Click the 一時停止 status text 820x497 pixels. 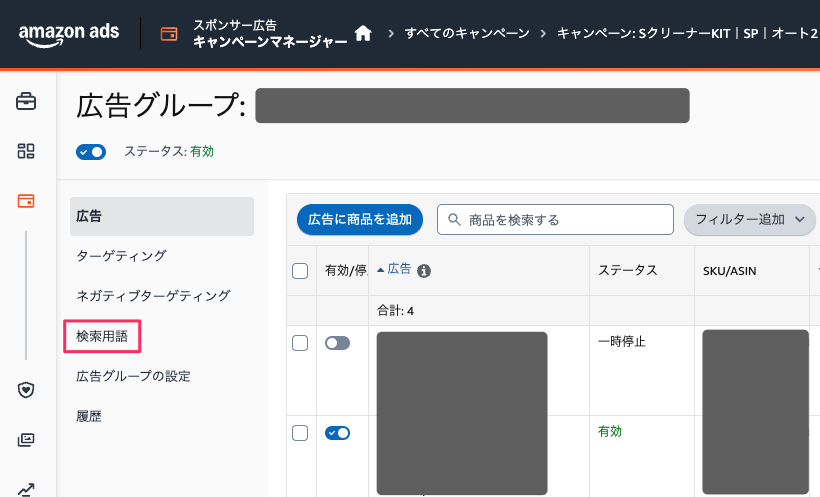(622, 342)
